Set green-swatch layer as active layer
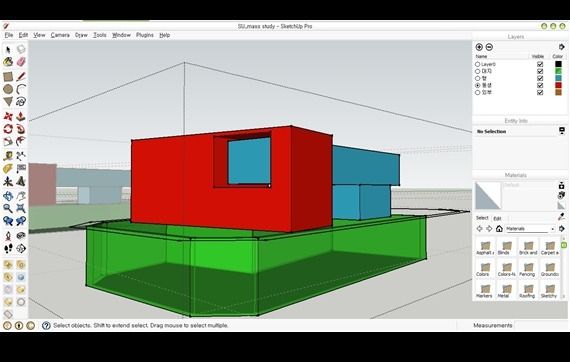This screenshot has height=362, width=570. [x=478, y=71]
